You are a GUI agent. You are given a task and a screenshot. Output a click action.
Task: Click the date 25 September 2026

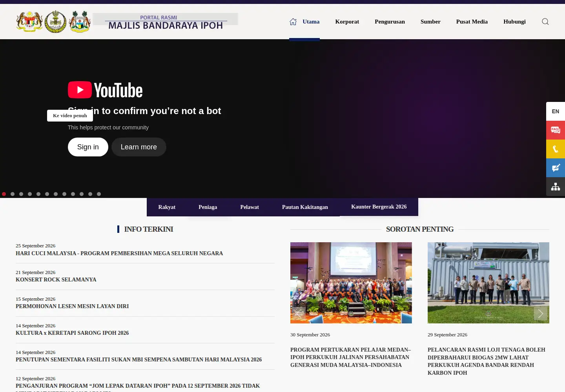click(36, 246)
